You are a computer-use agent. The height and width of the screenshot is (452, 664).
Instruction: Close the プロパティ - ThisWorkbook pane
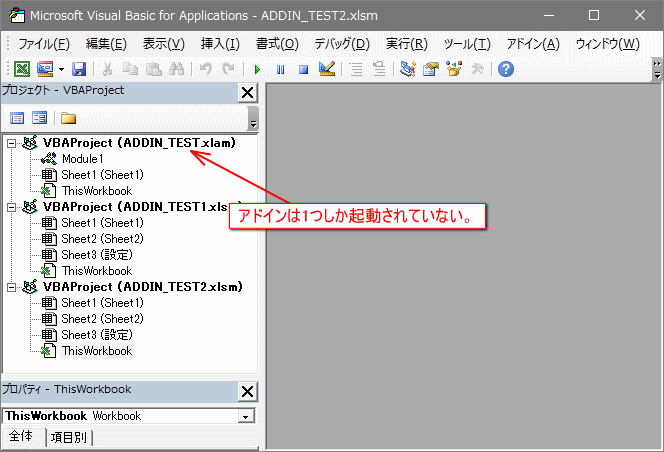pos(247,391)
